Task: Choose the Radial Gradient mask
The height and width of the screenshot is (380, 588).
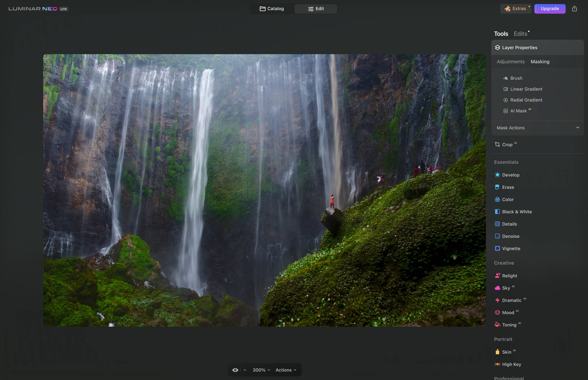Action: coord(526,100)
